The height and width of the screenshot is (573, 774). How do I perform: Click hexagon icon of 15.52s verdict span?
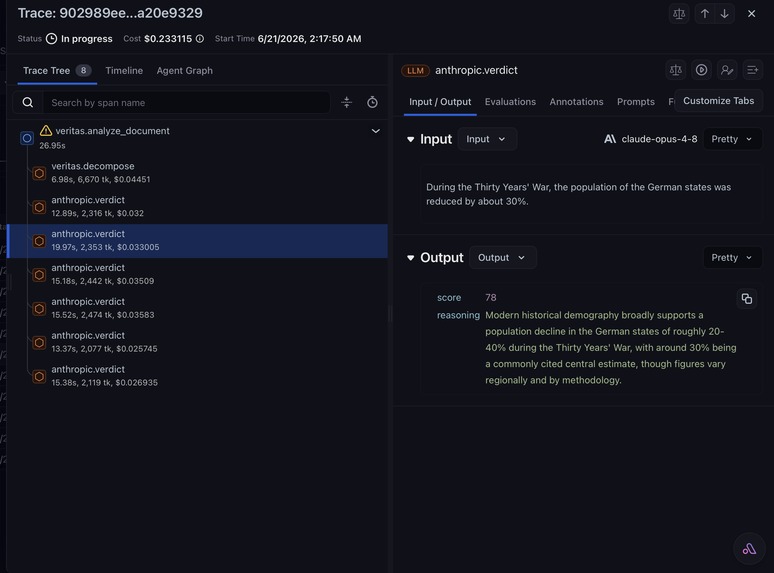(39, 309)
